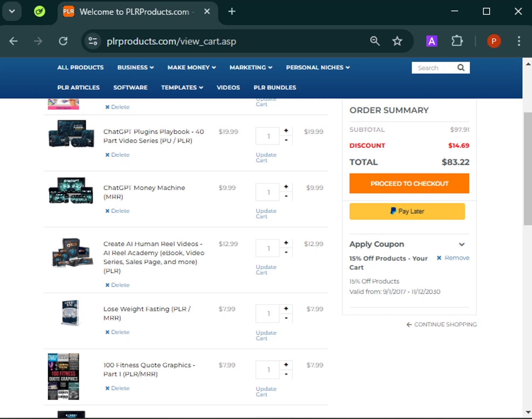The width and height of the screenshot is (532, 419).
Task: Update Cart for 100 Fitness Quote Graphics
Action: coord(266,392)
